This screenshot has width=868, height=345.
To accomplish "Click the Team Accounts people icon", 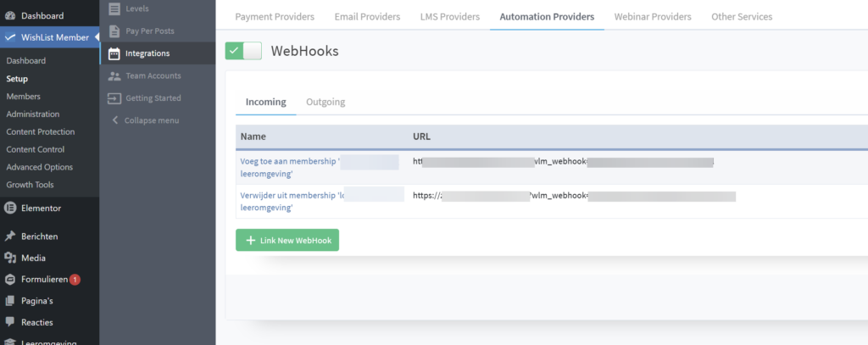I will 114,75.
